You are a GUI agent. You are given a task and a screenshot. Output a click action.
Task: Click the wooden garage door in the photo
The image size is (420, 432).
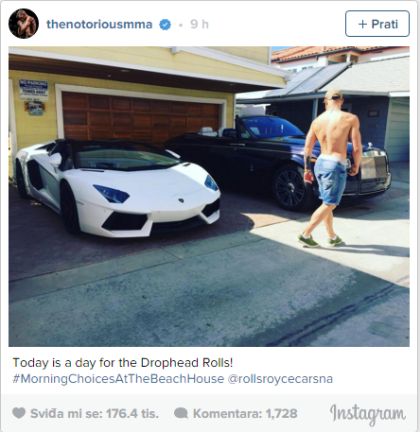[x=141, y=117]
